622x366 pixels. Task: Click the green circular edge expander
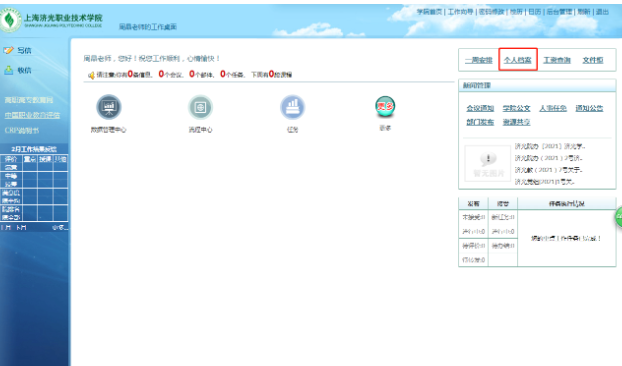click(619, 217)
